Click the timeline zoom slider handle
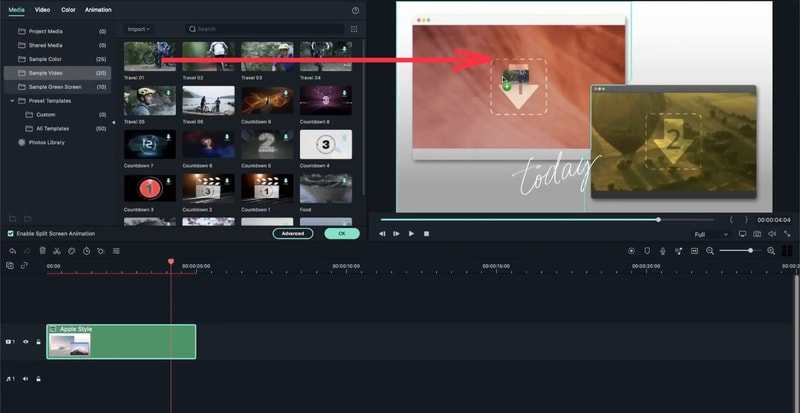The width and height of the screenshot is (800, 413). [x=751, y=251]
